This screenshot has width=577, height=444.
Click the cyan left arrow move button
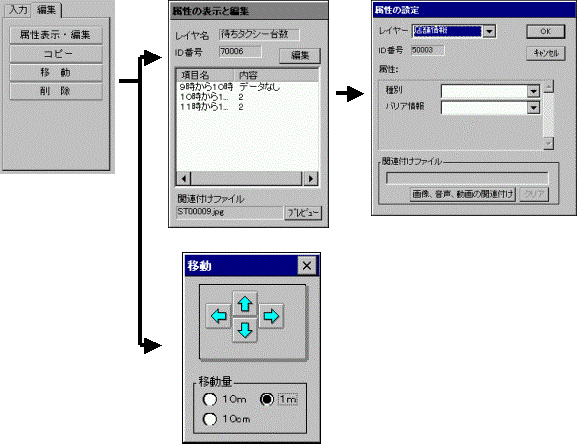218,316
